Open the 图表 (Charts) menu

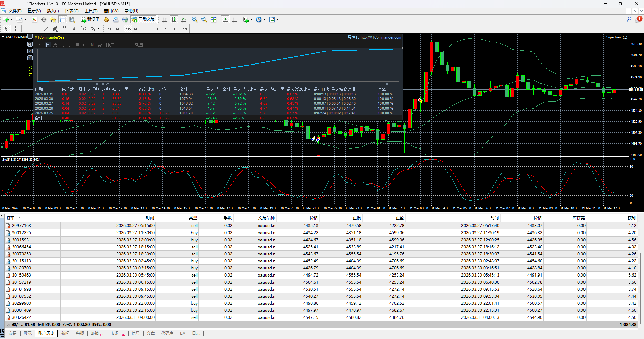pyautogui.click(x=72, y=11)
